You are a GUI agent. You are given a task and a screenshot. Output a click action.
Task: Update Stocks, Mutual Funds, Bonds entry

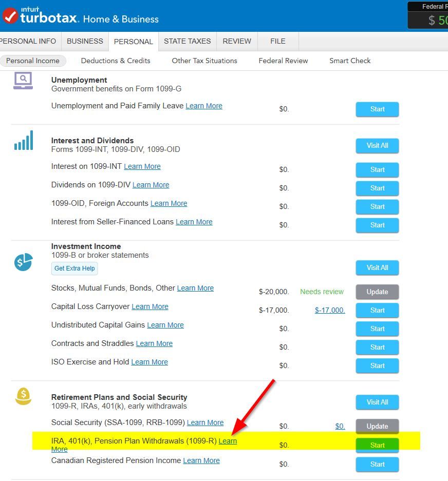click(377, 292)
